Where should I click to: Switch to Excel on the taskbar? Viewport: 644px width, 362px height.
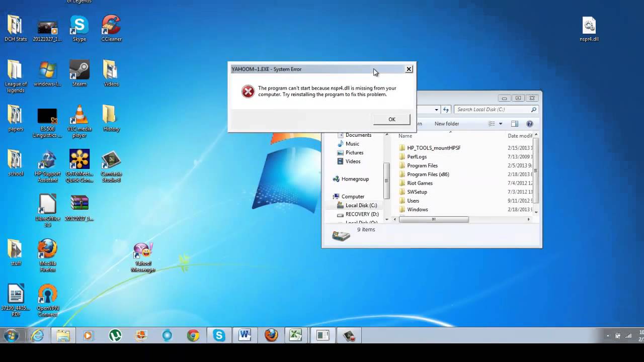click(297, 335)
